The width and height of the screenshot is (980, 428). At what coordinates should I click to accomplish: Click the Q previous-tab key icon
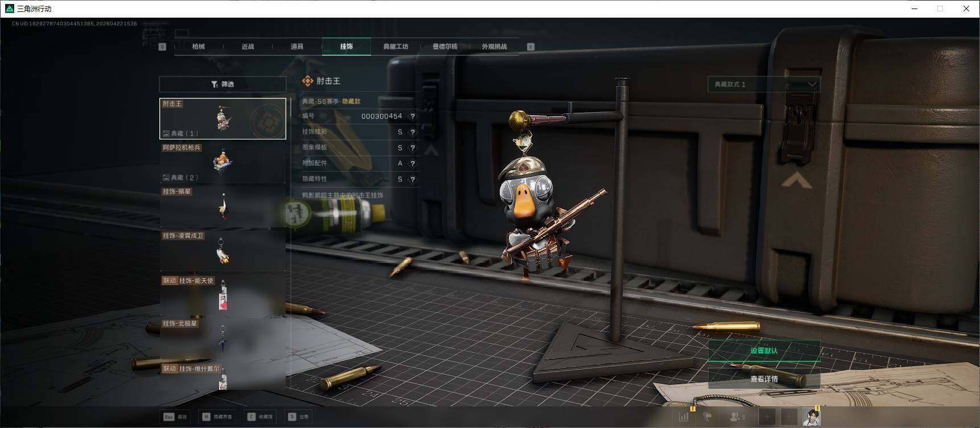coord(162,47)
